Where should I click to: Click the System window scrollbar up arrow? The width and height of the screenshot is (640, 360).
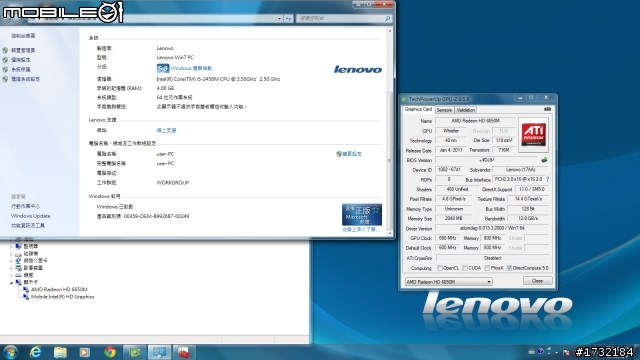[389, 31]
